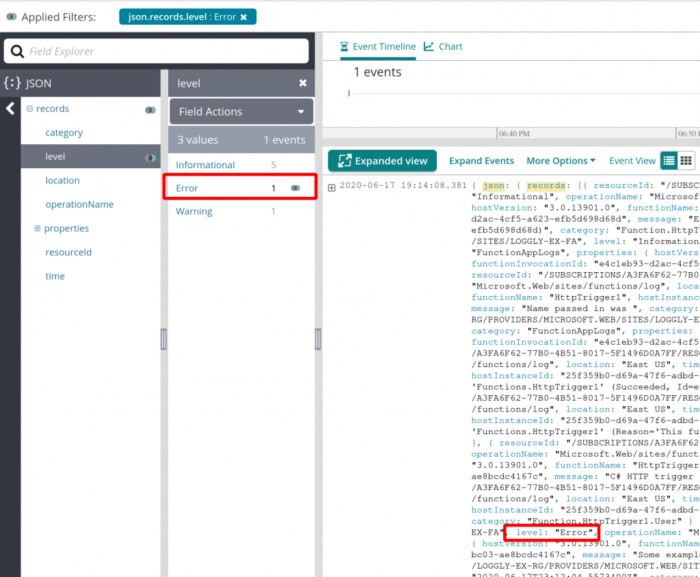700x577 pixels.
Task: Switch to the Event Timeline tab
Action: (x=377, y=46)
